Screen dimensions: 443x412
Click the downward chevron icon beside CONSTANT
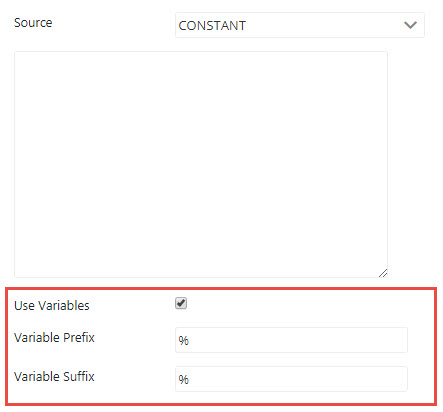click(410, 25)
